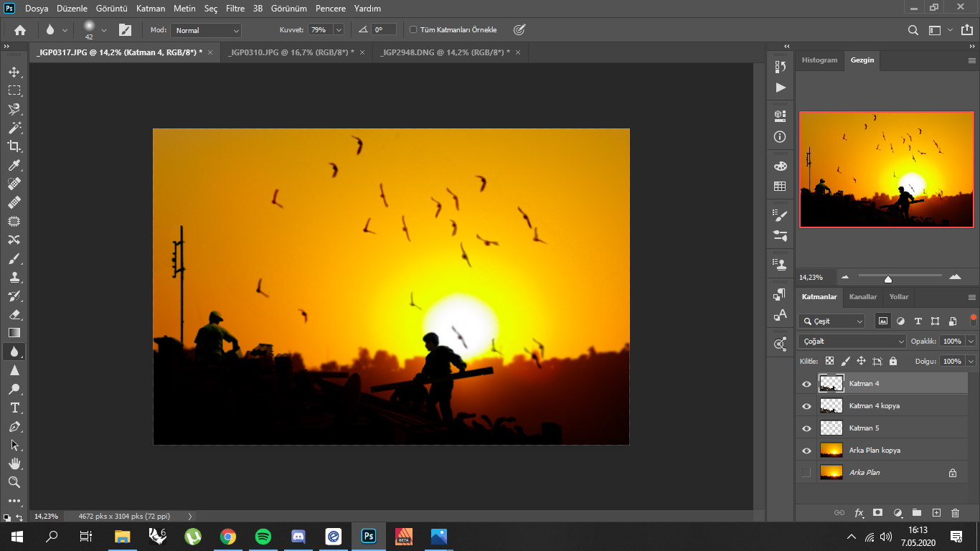Open the Çoğalt blend mode dropdown
Screen dimensions: 980x551
tap(852, 342)
